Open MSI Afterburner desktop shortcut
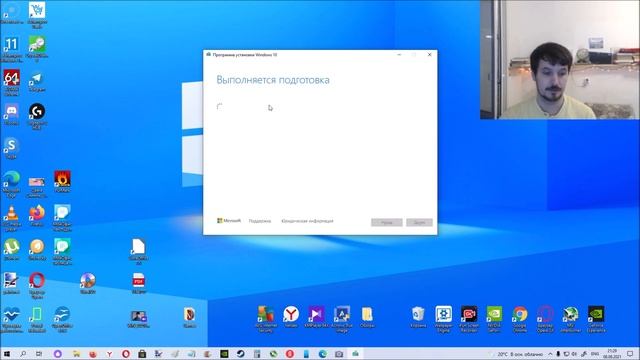 [x=571, y=319]
